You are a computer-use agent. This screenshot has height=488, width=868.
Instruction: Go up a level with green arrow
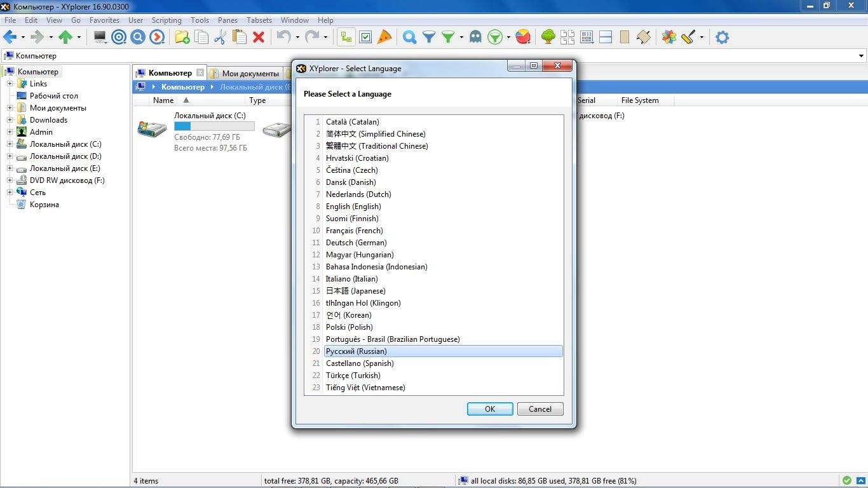[65, 37]
